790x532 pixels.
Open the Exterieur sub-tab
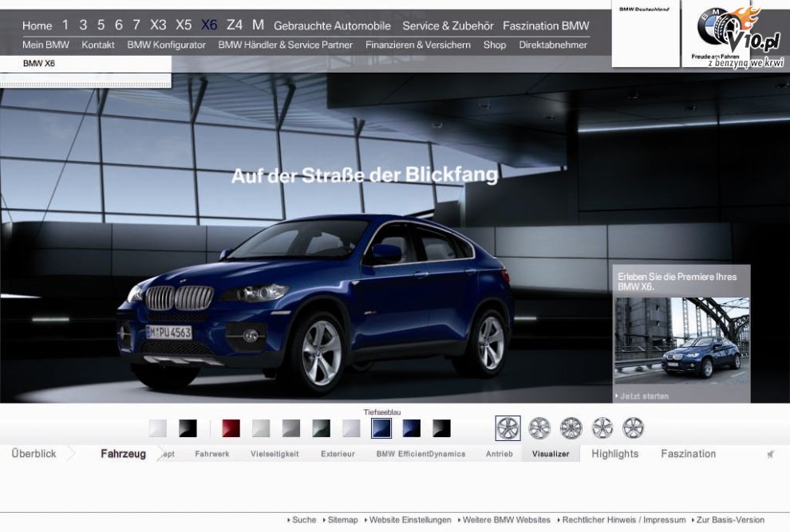(x=338, y=454)
